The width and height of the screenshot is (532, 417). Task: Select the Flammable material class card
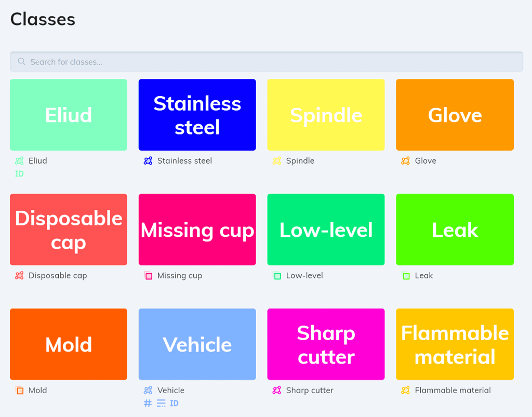[455, 344]
